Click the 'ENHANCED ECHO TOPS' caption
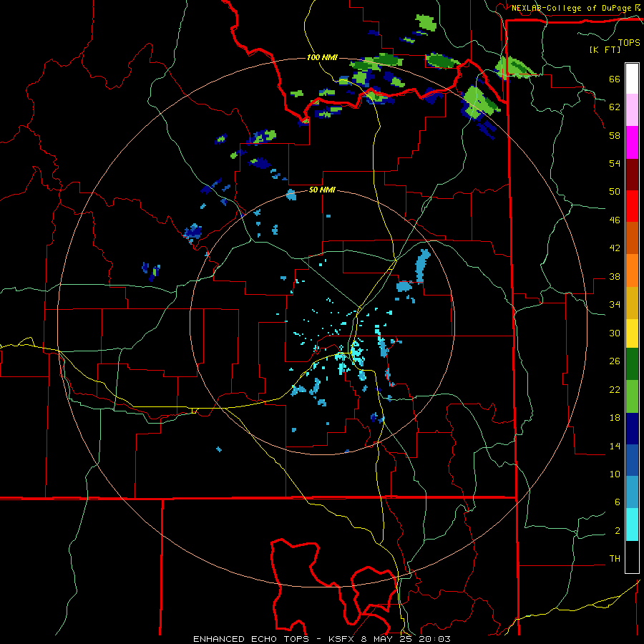Screen dimensions: 644x644 coord(251,639)
